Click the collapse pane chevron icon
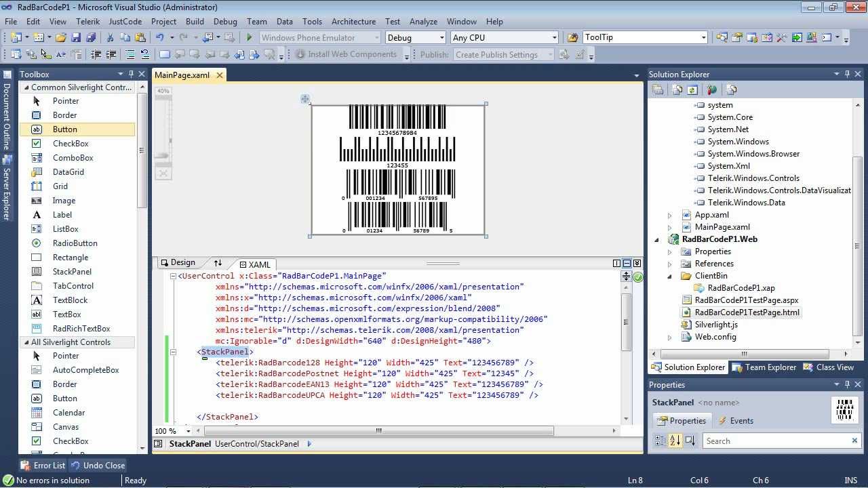868x488 pixels. pyautogui.click(x=637, y=263)
